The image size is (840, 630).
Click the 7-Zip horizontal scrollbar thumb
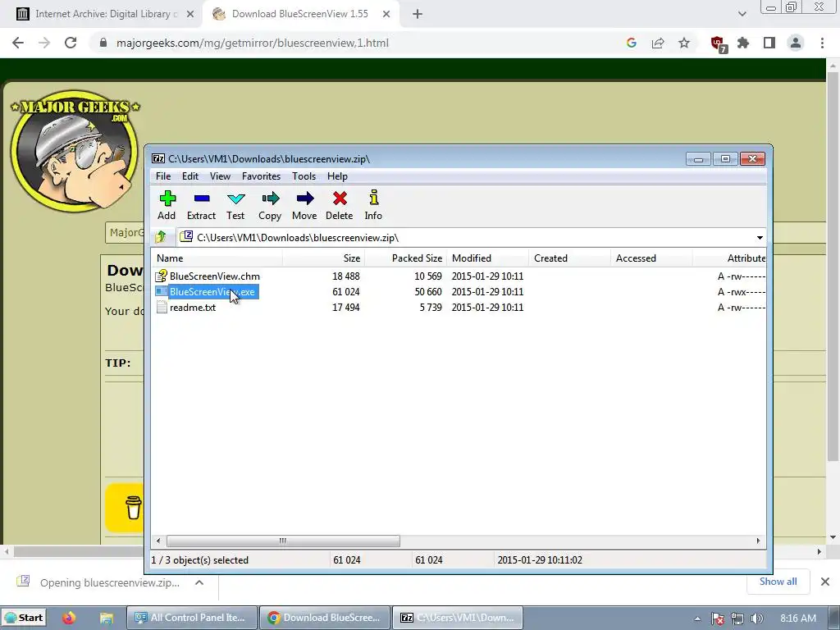(283, 541)
